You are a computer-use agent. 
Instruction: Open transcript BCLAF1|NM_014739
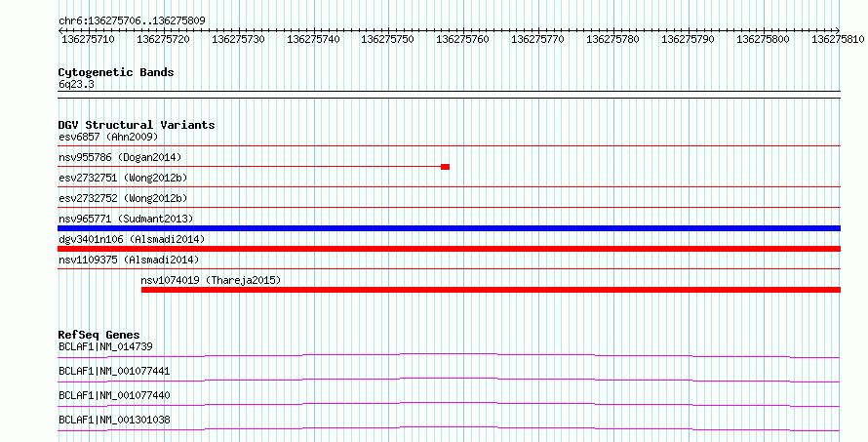[x=105, y=346]
